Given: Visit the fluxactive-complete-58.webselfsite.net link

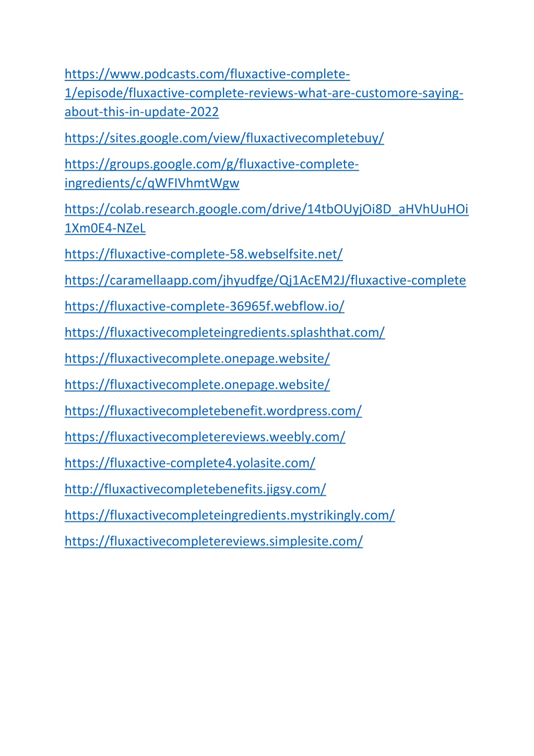Looking at the screenshot, I should pyautogui.click(x=204, y=254).
